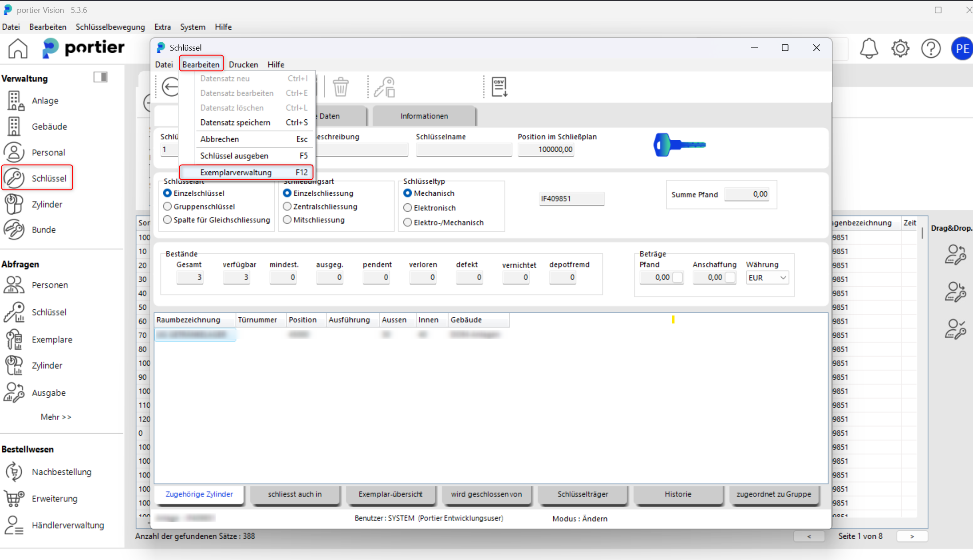The height and width of the screenshot is (560, 973).
Task: Go to next page arrow
Action: point(912,536)
